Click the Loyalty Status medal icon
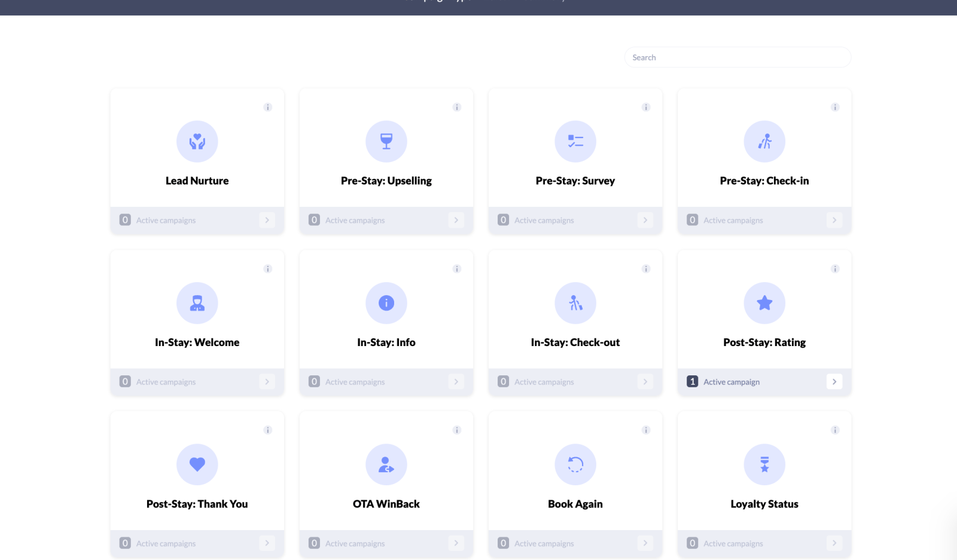Screen dimensions: 957x560 pos(764,464)
